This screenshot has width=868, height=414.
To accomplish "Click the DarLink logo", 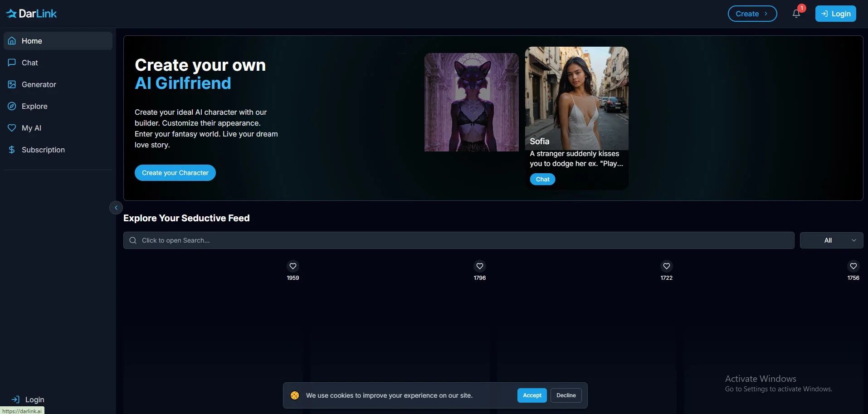I will pos(31,13).
